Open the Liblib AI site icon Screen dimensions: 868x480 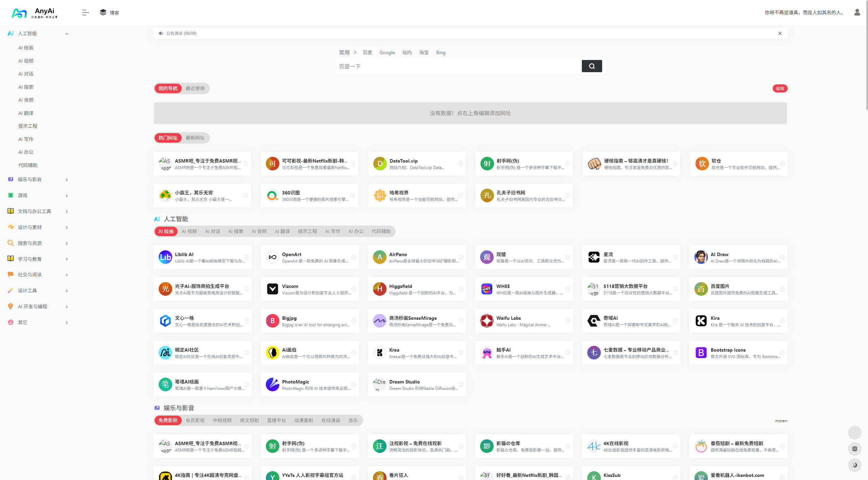pyautogui.click(x=165, y=257)
